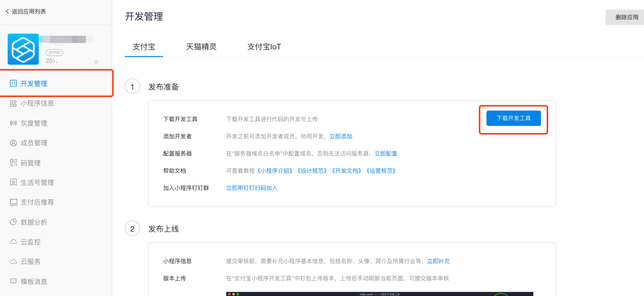Click the 配置服务器 row label
644x296 pixels.
point(178,154)
